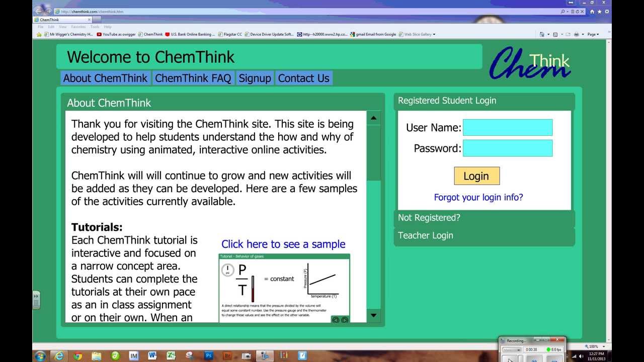The image size is (644, 362).
Task: Open the browser tools gear icon
Action: tap(606, 11)
